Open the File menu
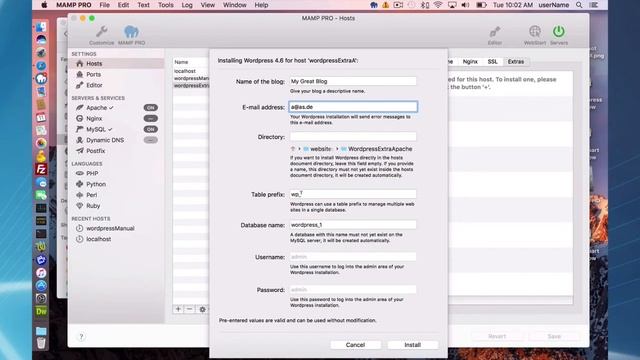This screenshot has height=360, width=640. (104, 5)
